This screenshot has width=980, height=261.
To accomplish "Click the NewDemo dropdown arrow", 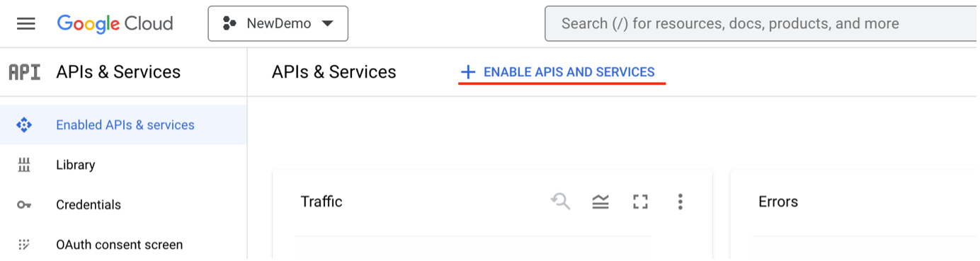I will pos(327,24).
